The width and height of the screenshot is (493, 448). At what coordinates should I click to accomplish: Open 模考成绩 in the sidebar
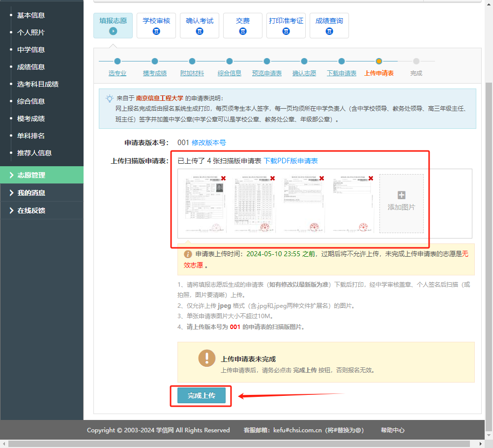(31, 119)
